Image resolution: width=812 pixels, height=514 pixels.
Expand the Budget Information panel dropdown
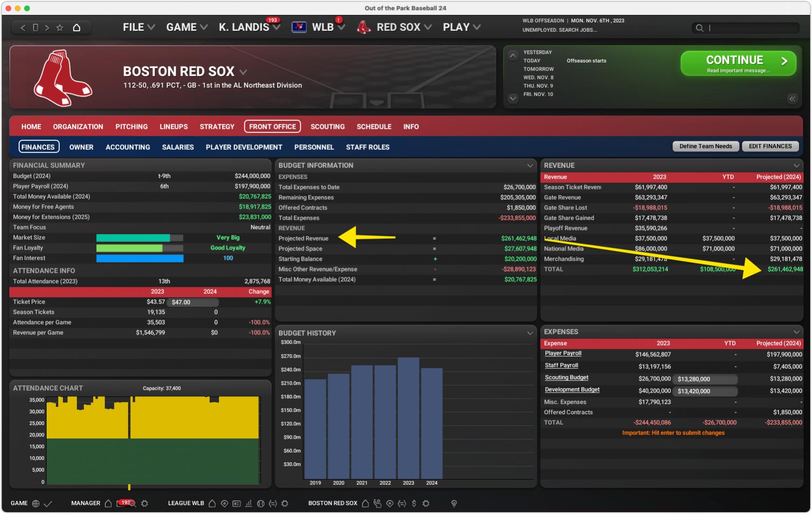coord(530,166)
